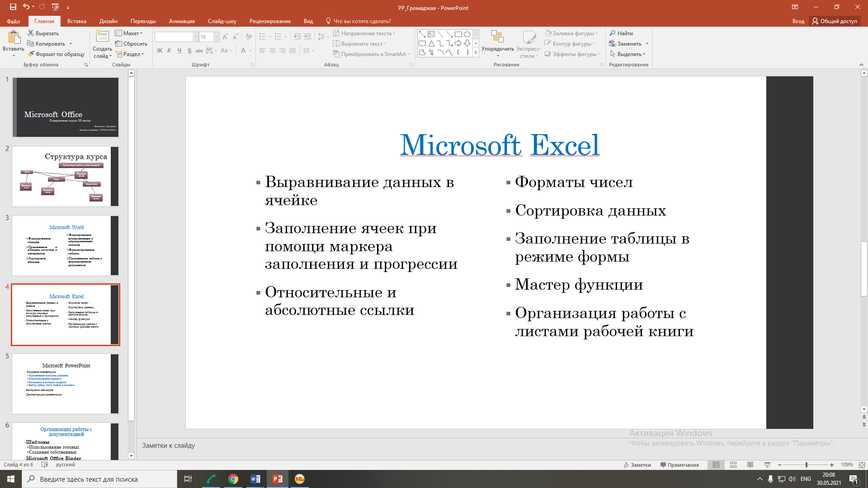Open Text Direction (Направление текста) dropdown

(x=364, y=33)
